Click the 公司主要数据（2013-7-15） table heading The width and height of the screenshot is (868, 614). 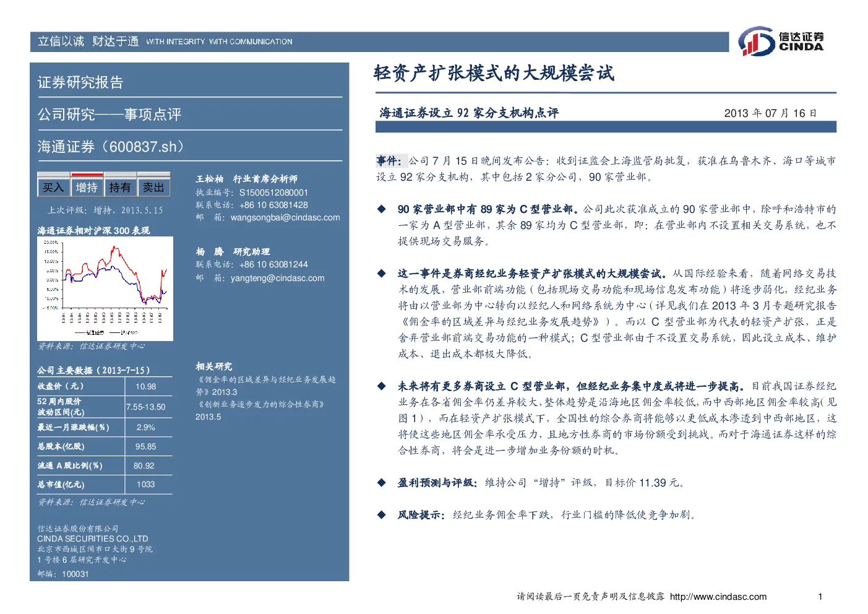click(93, 370)
